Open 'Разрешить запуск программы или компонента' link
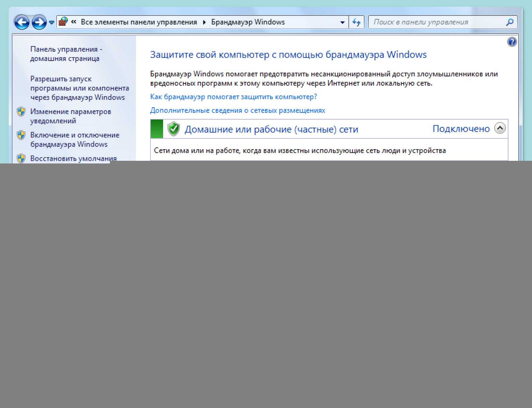The height and width of the screenshot is (408, 532). tap(80, 88)
